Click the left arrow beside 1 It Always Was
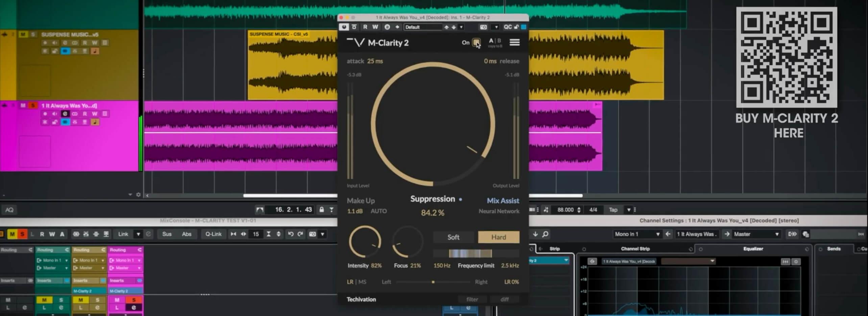This screenshot has width=868, height=316. (x=668, y=234)
